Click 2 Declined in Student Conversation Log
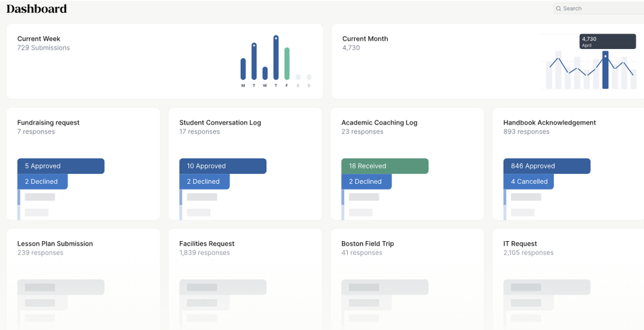 [204, 182]
